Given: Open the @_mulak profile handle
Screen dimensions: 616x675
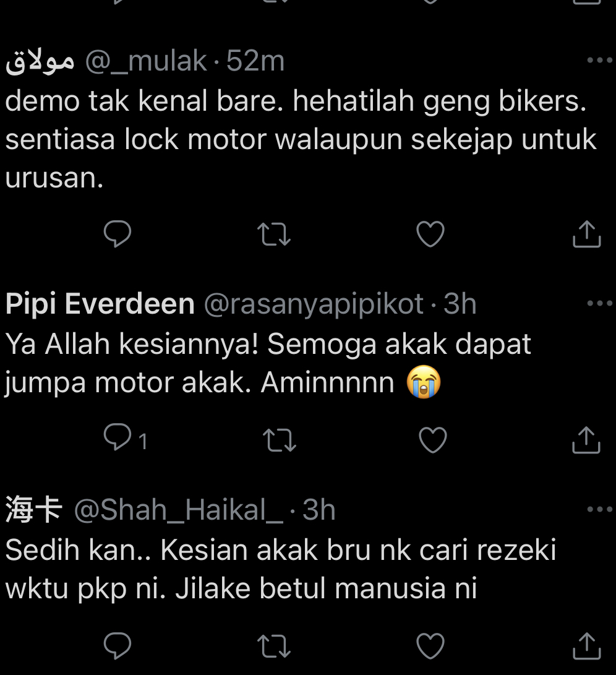Looking at the screenshot, I should (x=146, y=61).
